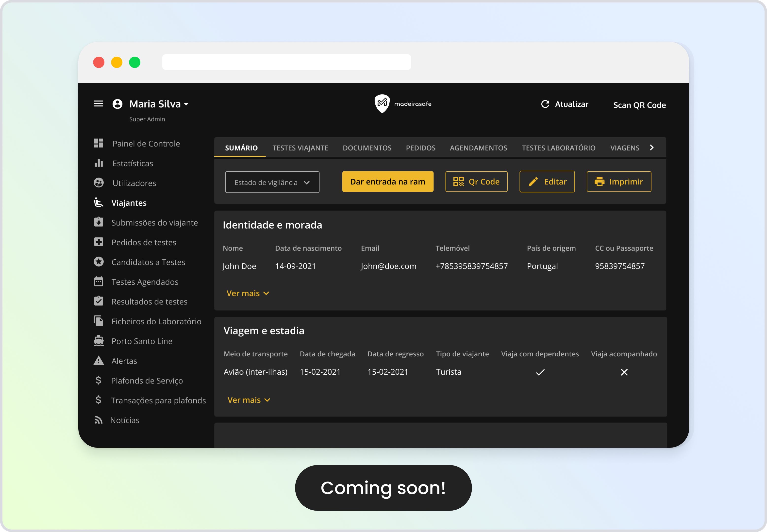Click the Testes Agendados calendar icon

click(99, 281)
